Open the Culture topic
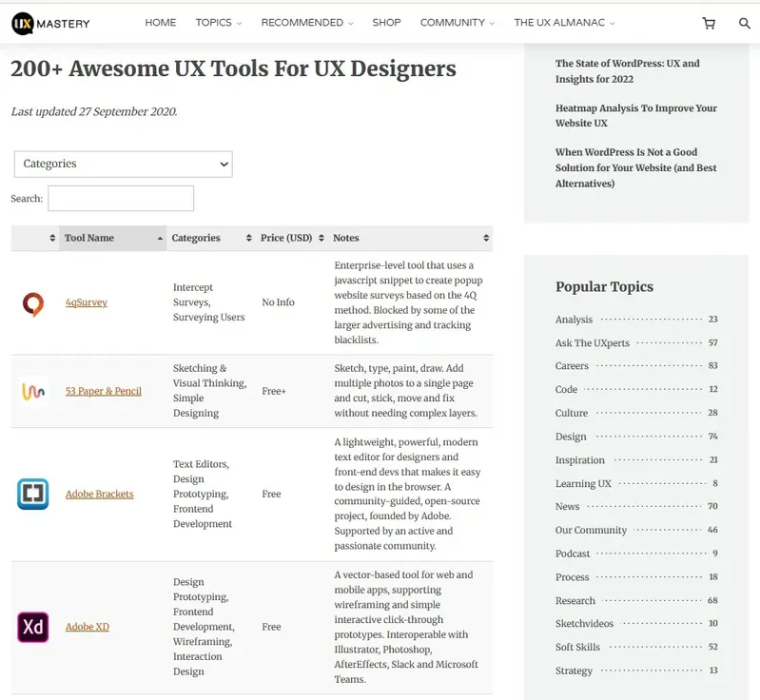This screenshot has height=700, width=760. 571,413
